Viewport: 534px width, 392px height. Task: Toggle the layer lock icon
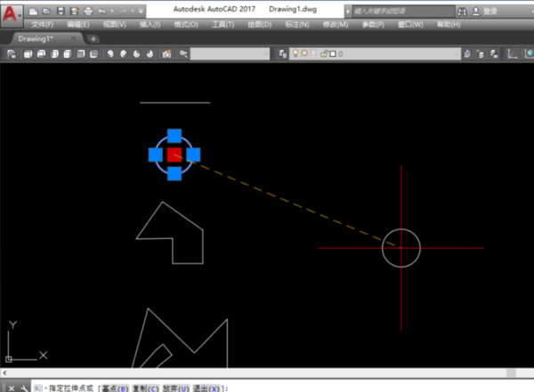321,54
